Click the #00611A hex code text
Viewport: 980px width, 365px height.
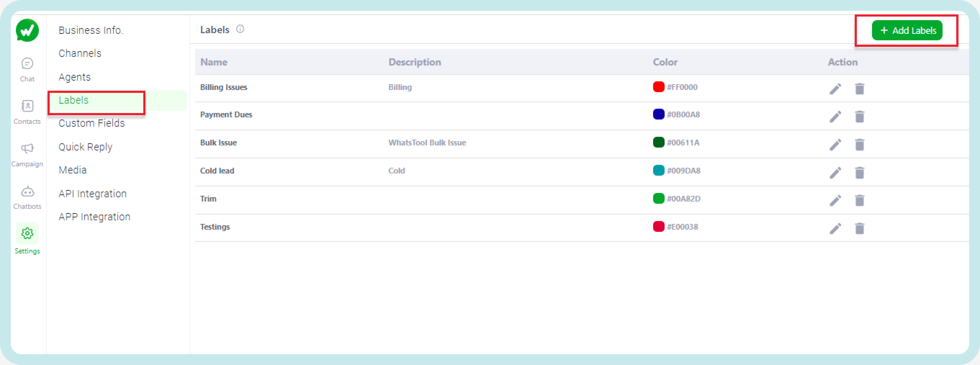[683, 143]
